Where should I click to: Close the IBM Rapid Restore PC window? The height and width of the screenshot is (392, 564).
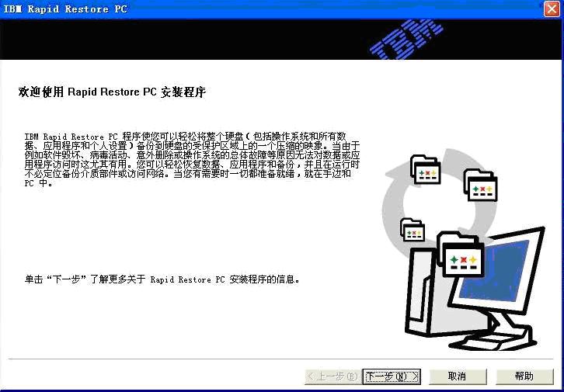point(550,9)
